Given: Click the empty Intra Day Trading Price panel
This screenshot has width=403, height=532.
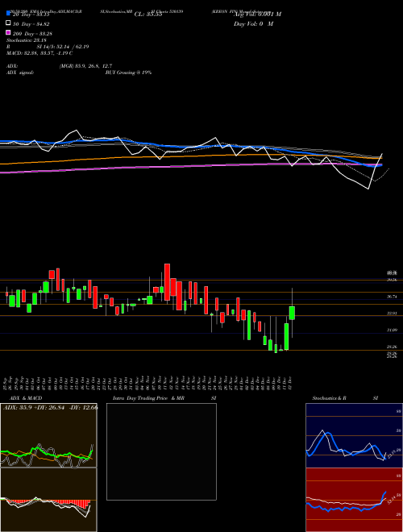Looking at the screenshot, I should coord(161,451).
